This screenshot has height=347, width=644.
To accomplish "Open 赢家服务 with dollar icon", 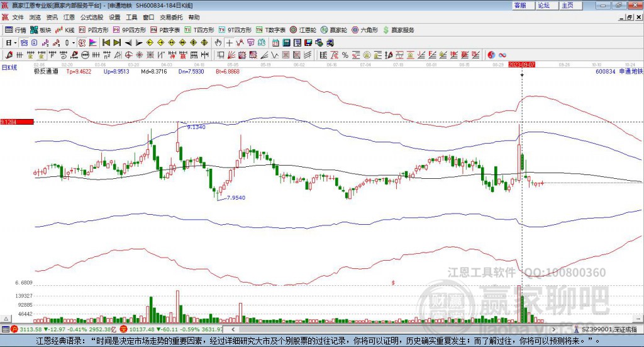I will click(399, 30).
